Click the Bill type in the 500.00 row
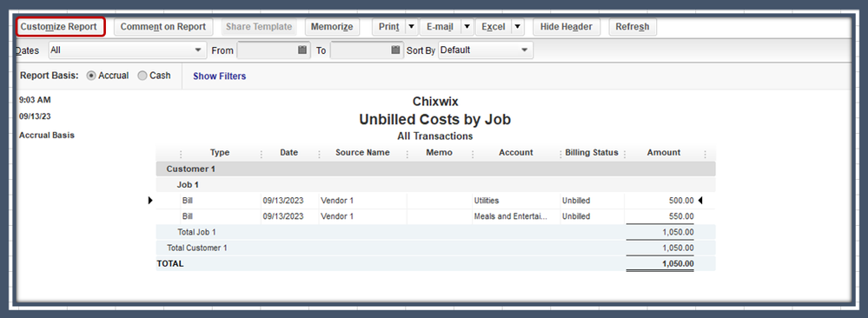 (x=188, y=201)
